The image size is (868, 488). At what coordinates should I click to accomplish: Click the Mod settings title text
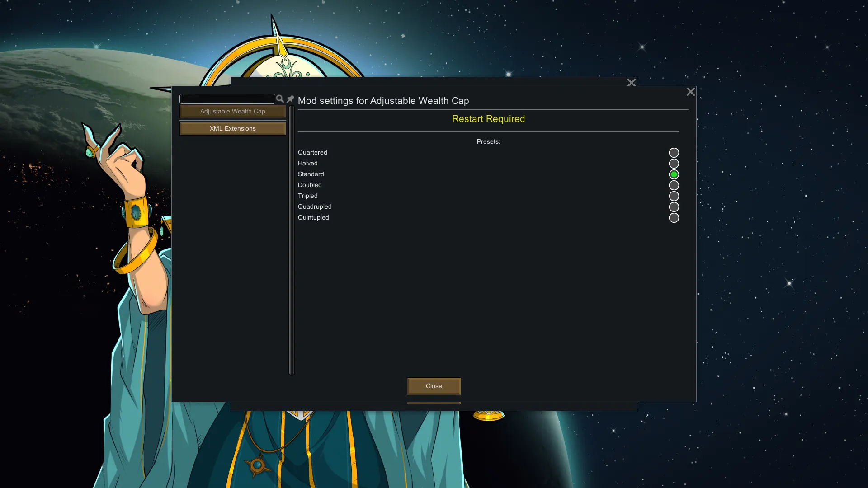click(x=383, y=101)
